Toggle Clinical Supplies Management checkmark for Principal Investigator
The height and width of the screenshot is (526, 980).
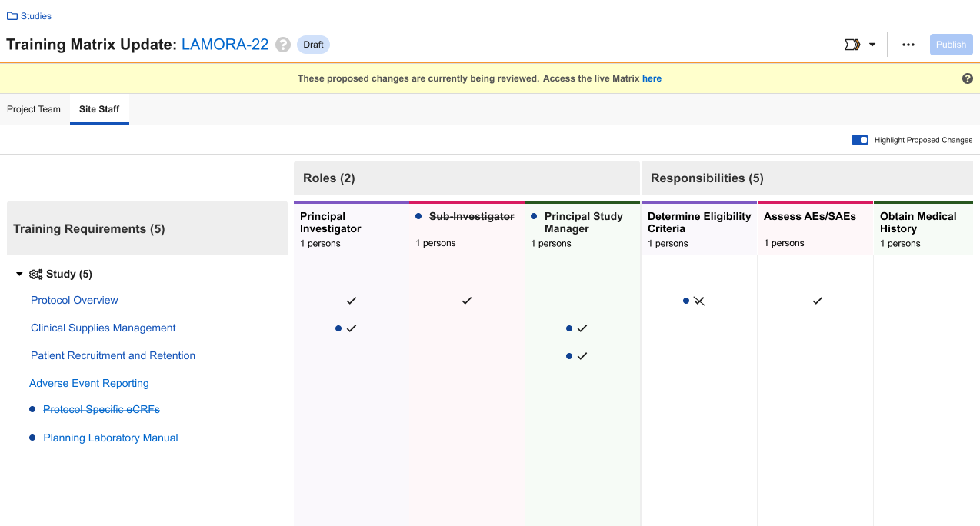click(x=352, y=328)
